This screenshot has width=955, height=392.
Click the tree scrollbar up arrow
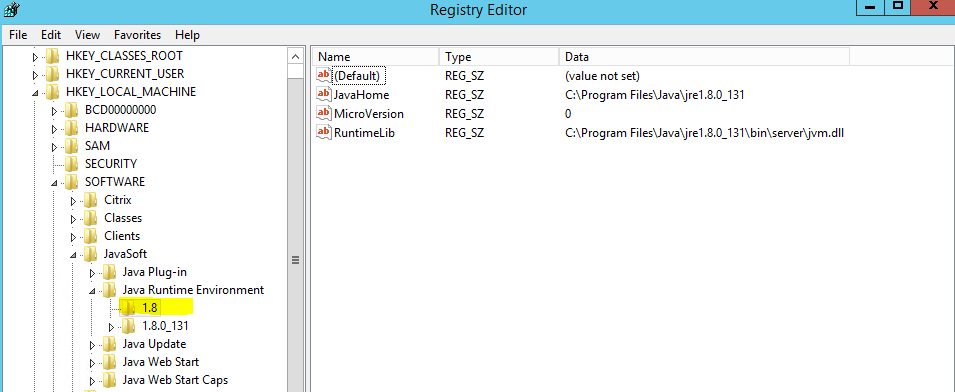tap(295, 57)
